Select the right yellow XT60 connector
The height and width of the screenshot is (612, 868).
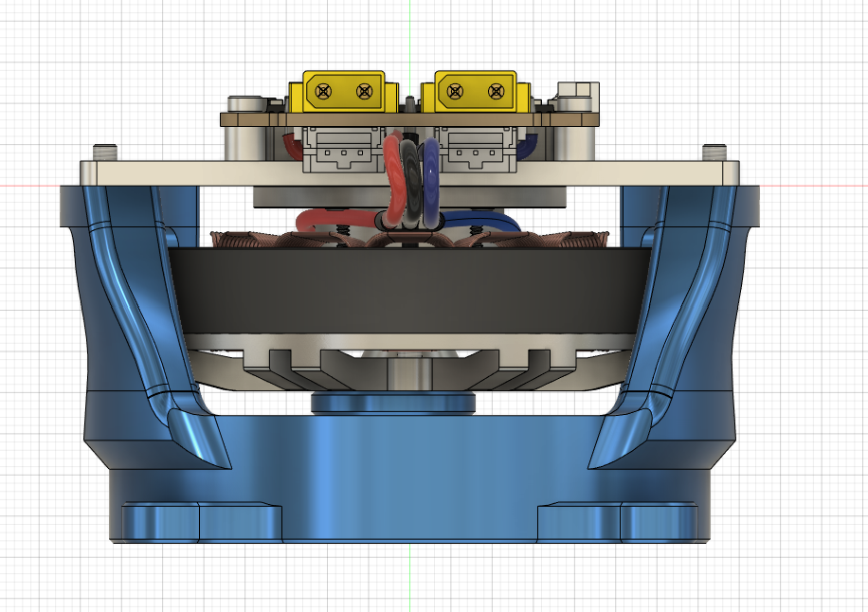[x=476, y=91]
